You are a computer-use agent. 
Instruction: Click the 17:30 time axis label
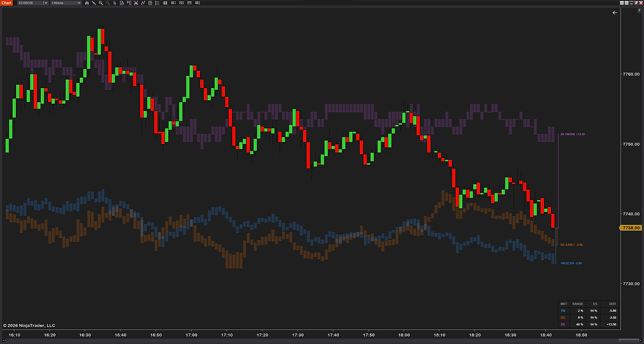[297, 335]
